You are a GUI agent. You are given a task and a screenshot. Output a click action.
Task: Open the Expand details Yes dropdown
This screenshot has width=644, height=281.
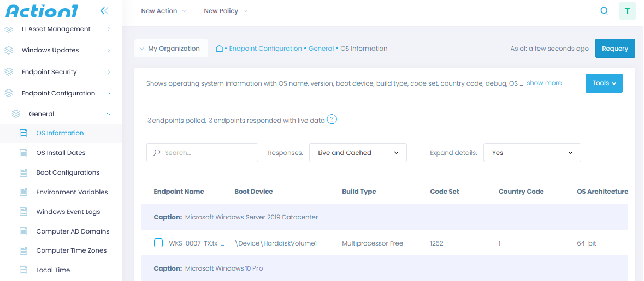(x=532, y=153)
